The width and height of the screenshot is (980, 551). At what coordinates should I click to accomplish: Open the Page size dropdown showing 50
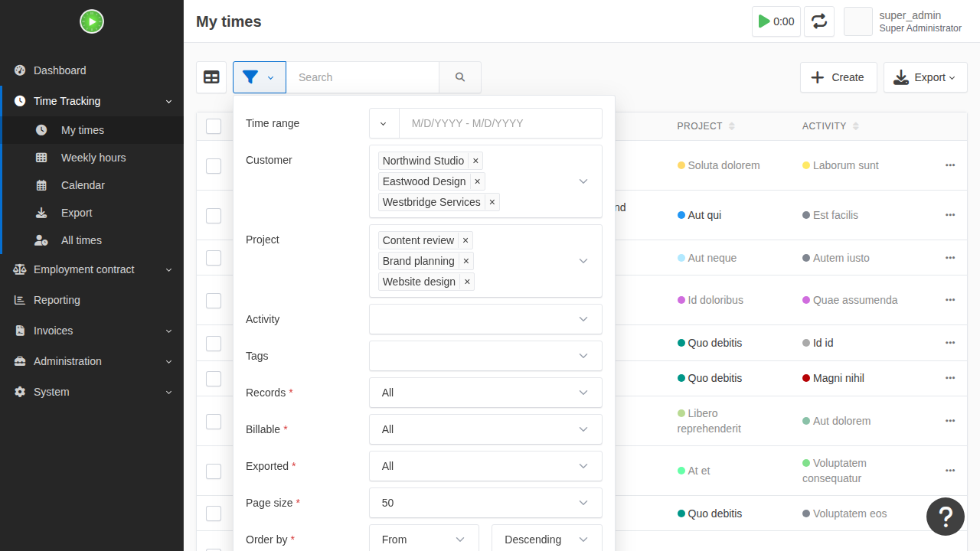[x=485, y=503]
